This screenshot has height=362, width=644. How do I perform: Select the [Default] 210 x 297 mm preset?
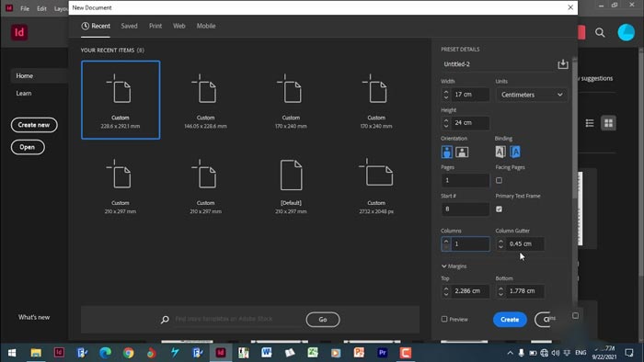click(291, 186)
